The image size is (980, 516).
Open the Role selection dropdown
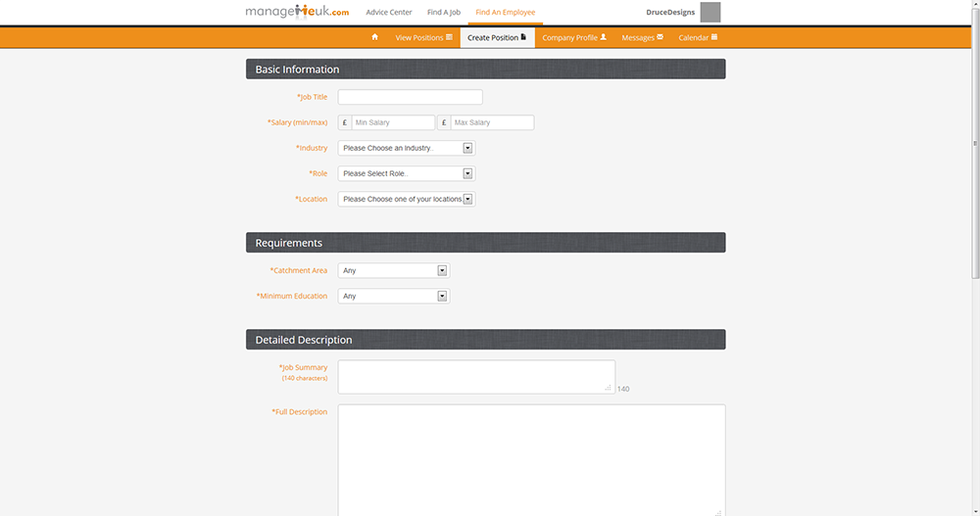coord(407,173)
